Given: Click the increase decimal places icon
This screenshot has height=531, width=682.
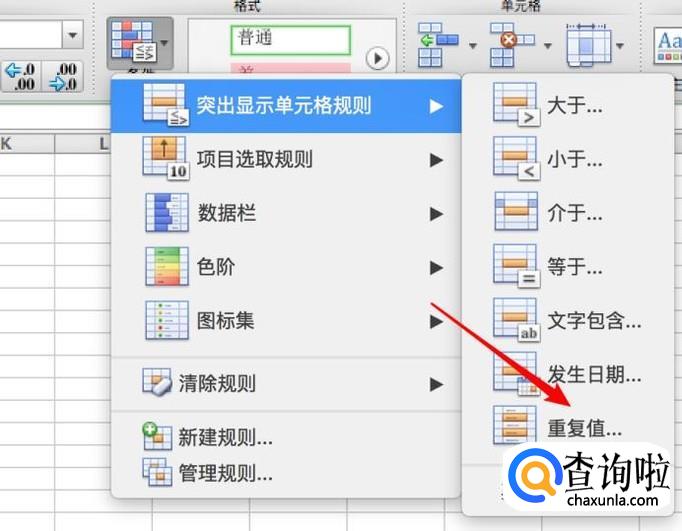Looking at the screenshot, I should coord(22,77).
